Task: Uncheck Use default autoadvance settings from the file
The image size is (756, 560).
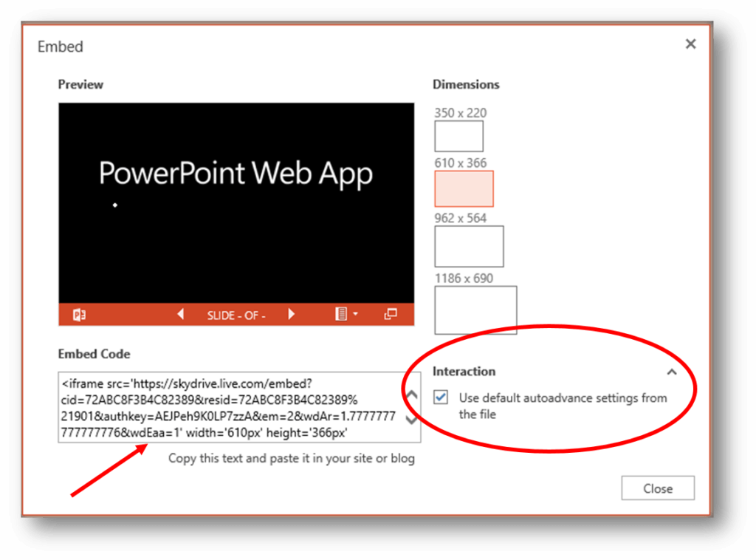Action: tap(441, 397)
